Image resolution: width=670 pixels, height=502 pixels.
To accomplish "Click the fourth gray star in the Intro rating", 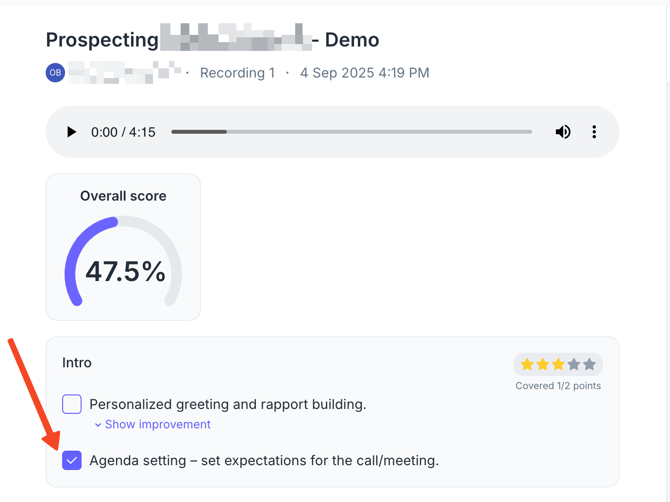I will pos(574,364).
